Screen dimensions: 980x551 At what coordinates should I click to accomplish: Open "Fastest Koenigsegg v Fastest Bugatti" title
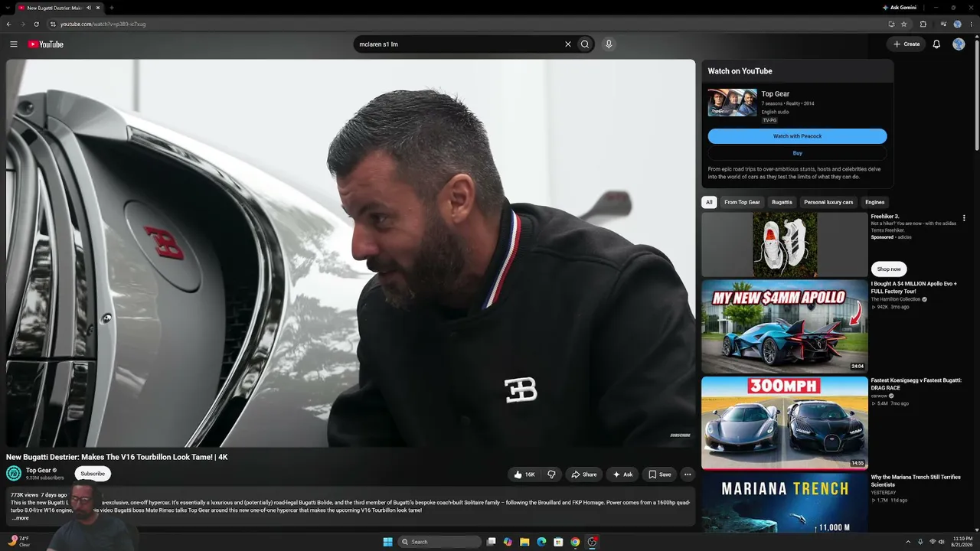point(916,384)
